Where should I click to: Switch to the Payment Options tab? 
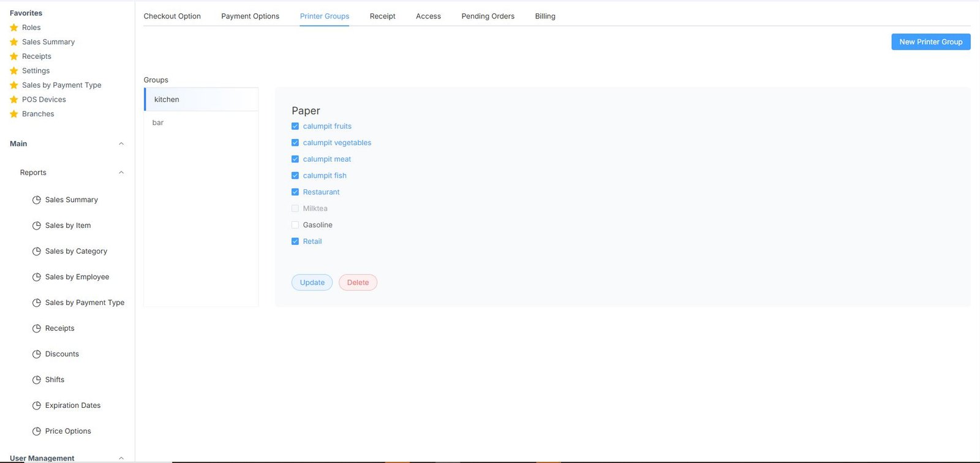coord(250,16)
